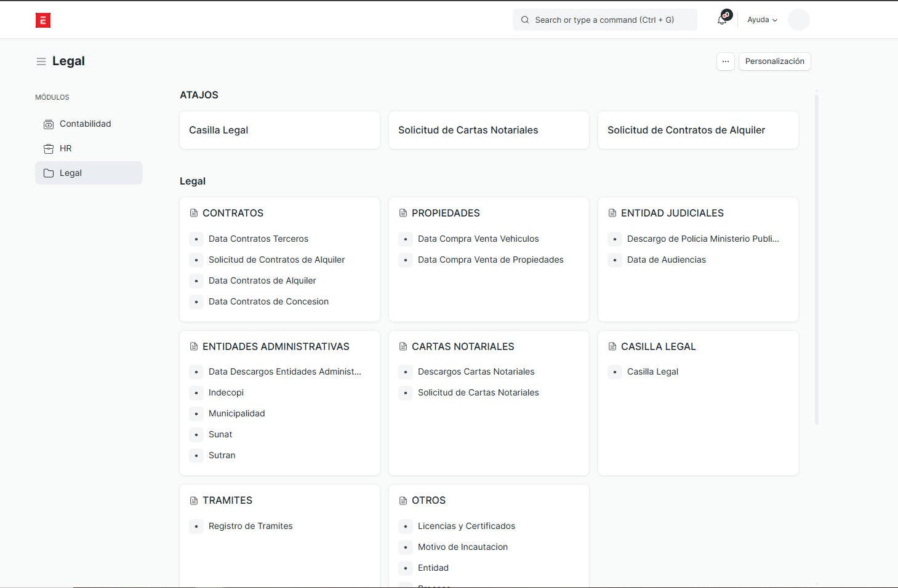Viewport: 898px width, 588px height.
Task: Click the Contabilidad module icon
Action: 49,124
